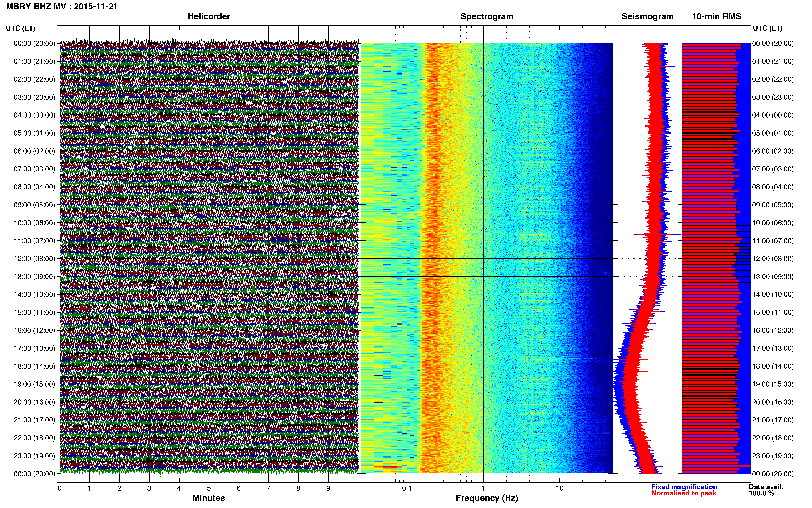Click Helicorder time label '16:00 (12:00)'
The width and height of the screenshot is (812, 508).
(x=34, y=331)
